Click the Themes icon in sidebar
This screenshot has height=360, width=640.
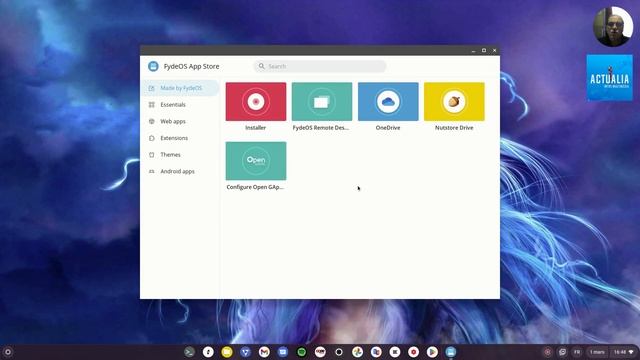(151, 155)
